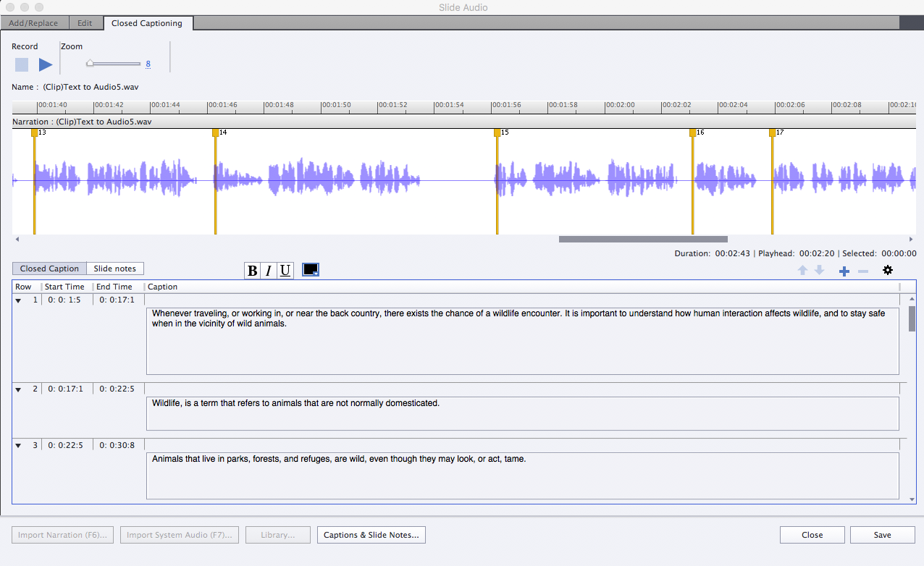The image size is (924, 566).
Task: Collapse caption row 3 disclosure triangle
Action: coord(18,445)
